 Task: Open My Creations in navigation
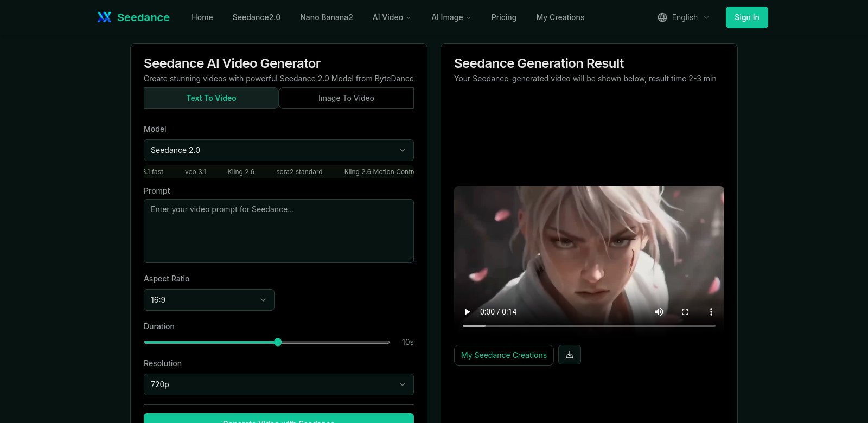(560, 17)
